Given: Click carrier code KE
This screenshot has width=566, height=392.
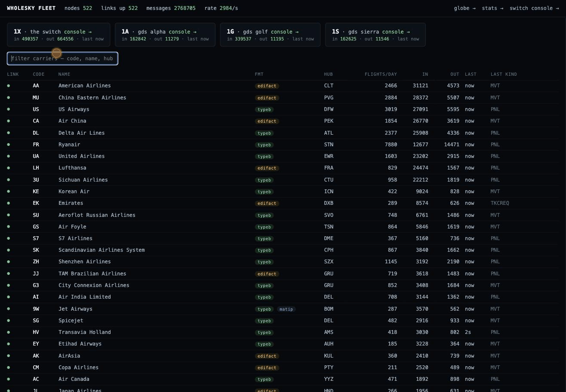Looking at the screenshot, I should tap(36, 191).
